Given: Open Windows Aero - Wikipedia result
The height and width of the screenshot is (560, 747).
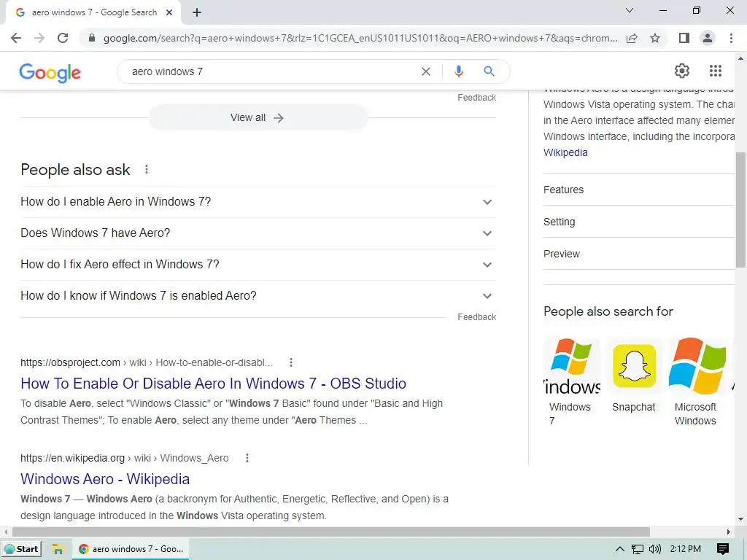Looking at the screenshot, I should [105, 479].
